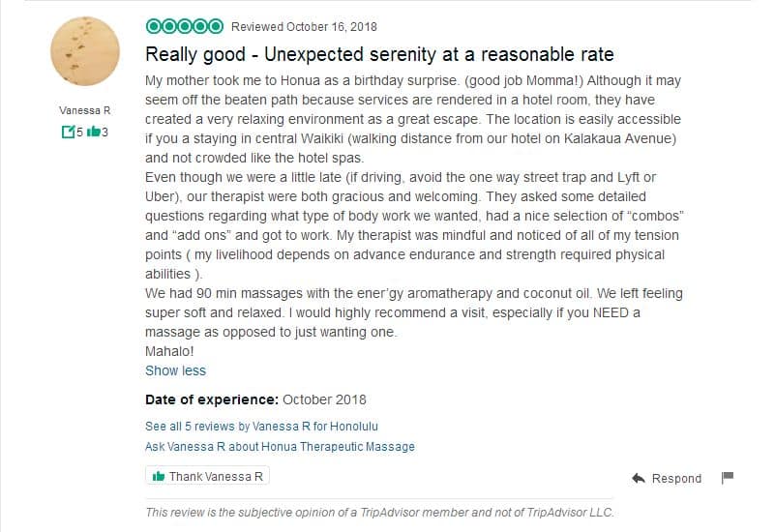775x532 pixels.
Task: Click the TripAdvisor subjective opinion disclaimer text
Action: click(x=379, y=513)
